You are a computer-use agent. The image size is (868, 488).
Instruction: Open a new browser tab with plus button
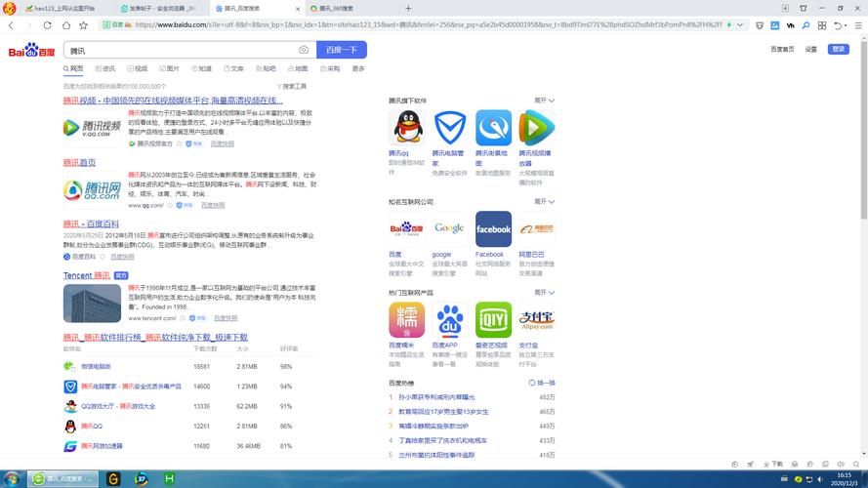coord(408,9)
